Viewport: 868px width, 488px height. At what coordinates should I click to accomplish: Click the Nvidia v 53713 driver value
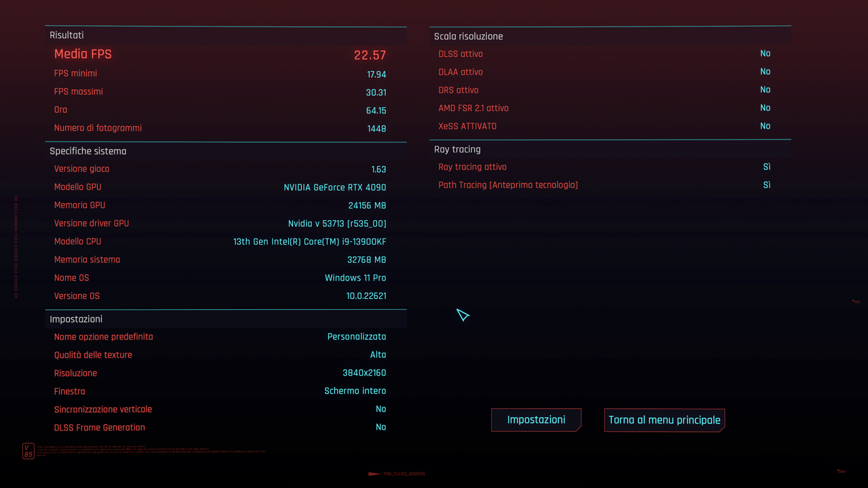[337, 224]
